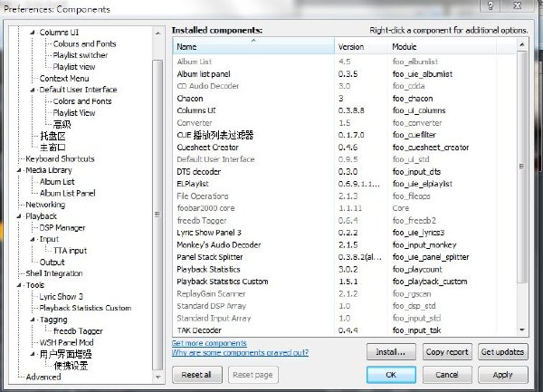This screenshot has height=392, width=543.
Task: Select Context Menu in tree
Action: 64,79
